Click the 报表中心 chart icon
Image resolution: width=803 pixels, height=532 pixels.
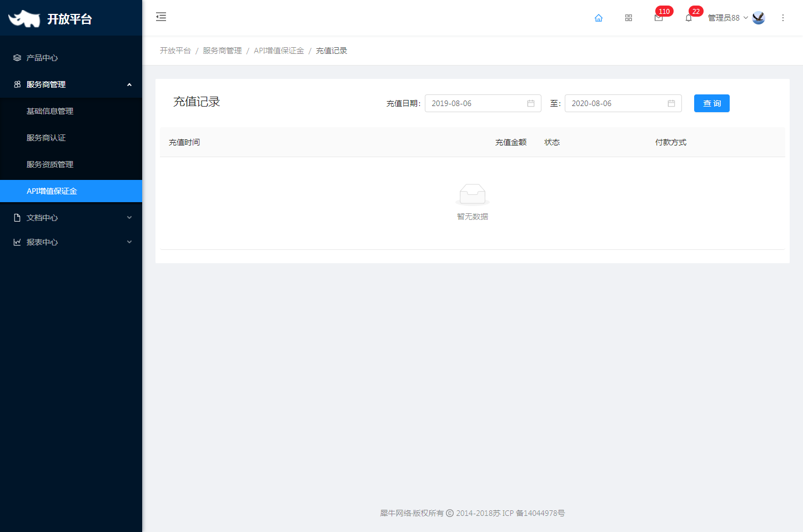(17, 242)
